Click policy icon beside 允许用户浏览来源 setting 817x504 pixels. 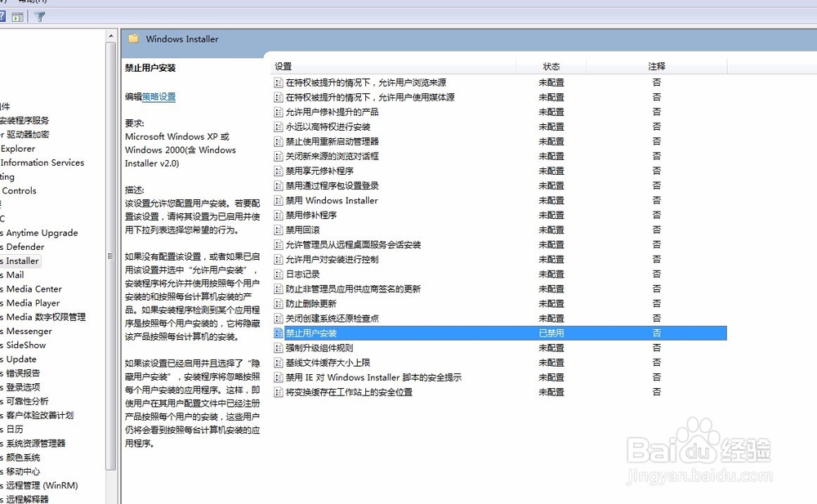[279, 83]
